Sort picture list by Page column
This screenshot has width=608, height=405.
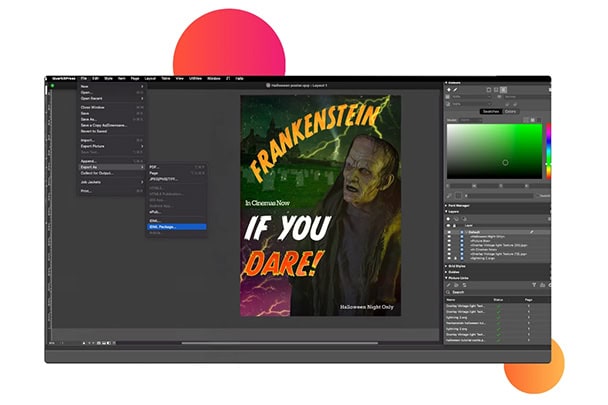529,299
